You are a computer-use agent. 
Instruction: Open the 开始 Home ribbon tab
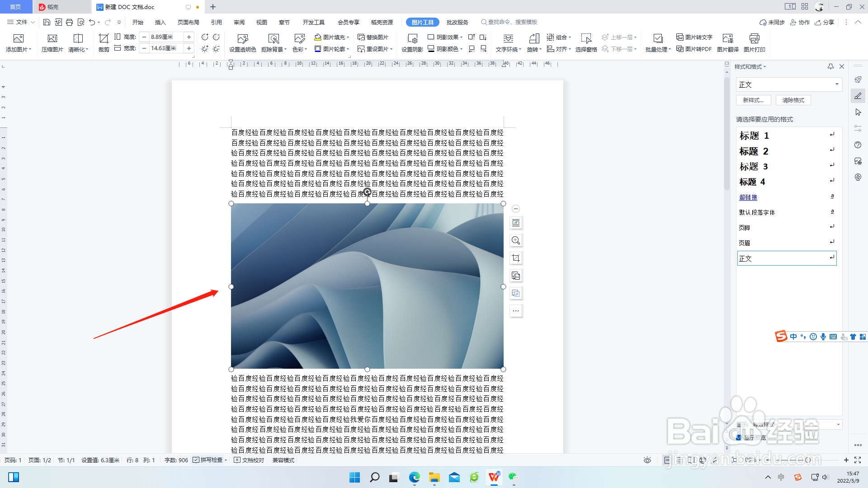pos(138,22)
